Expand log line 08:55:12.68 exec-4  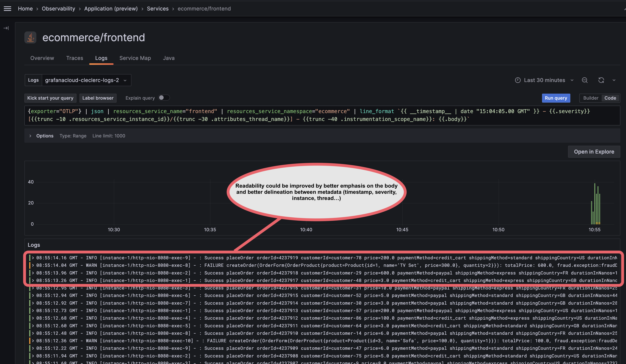coord(33,318)
